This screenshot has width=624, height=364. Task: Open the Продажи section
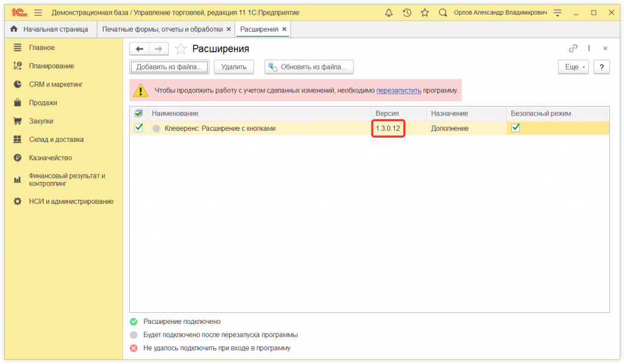pos(43,103)
